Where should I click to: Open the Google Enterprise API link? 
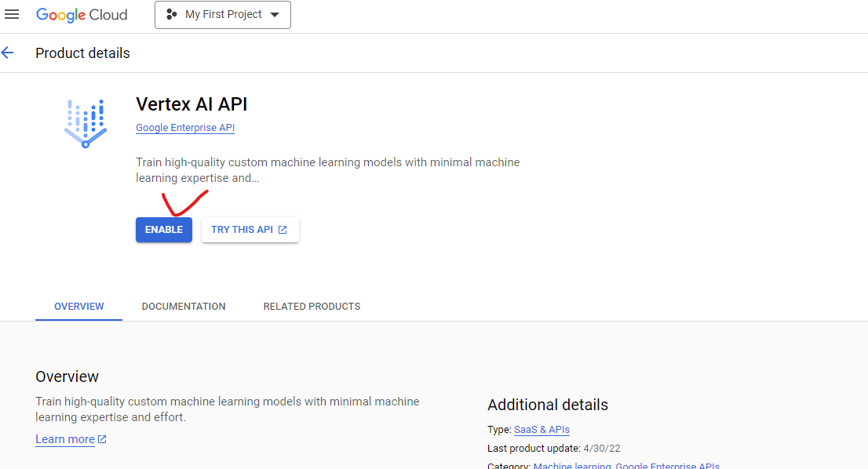[x=185, y=128]
